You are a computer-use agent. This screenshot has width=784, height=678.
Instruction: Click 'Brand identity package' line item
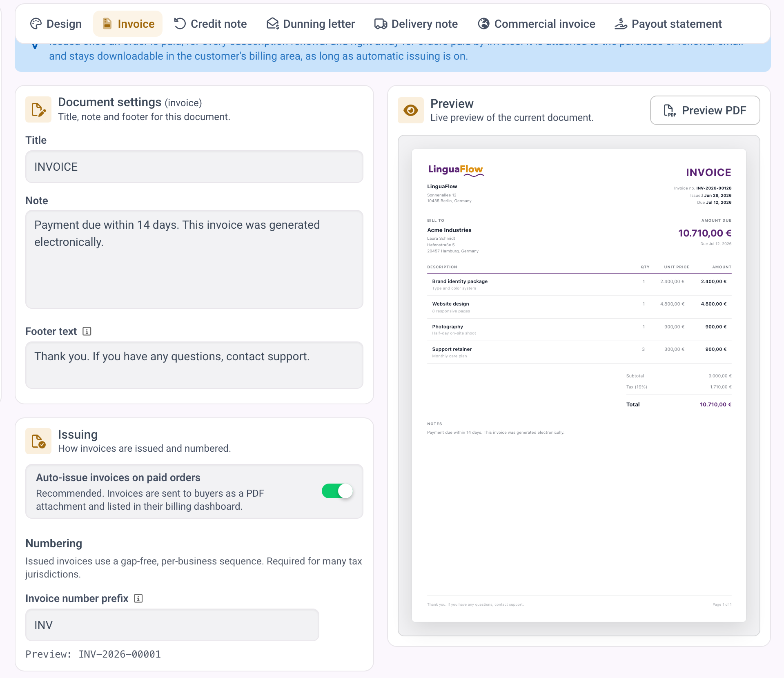460,281
